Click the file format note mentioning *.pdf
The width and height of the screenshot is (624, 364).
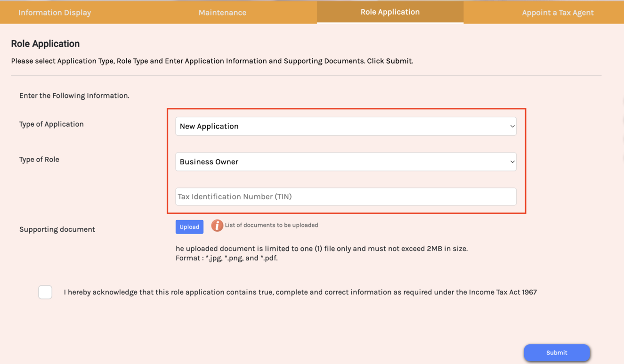tap(227, 258)
